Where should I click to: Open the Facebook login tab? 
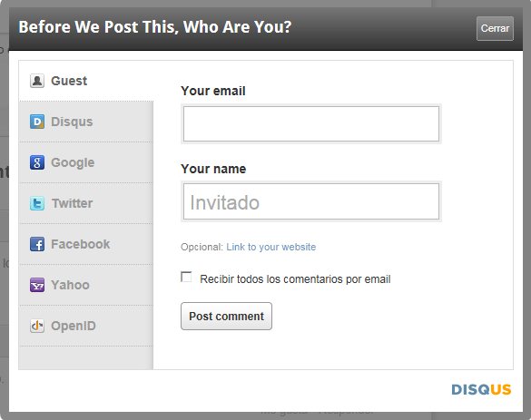(86, 244)
